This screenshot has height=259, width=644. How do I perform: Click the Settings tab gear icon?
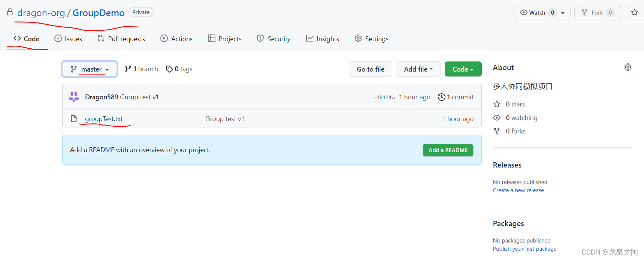click(x=358, y=38)
